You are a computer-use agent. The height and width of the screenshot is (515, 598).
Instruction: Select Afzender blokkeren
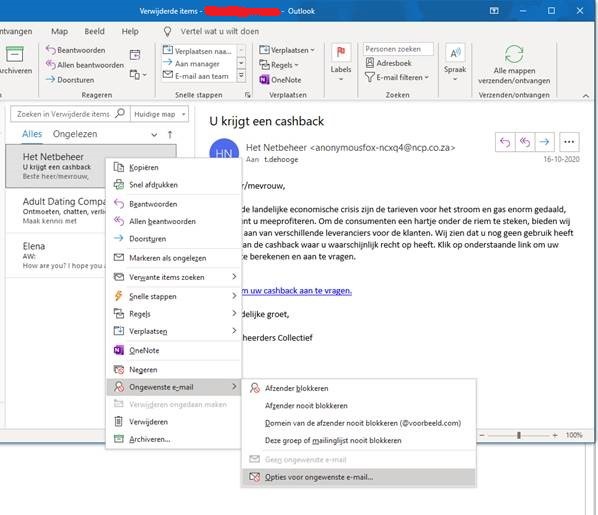pos(359,388)
